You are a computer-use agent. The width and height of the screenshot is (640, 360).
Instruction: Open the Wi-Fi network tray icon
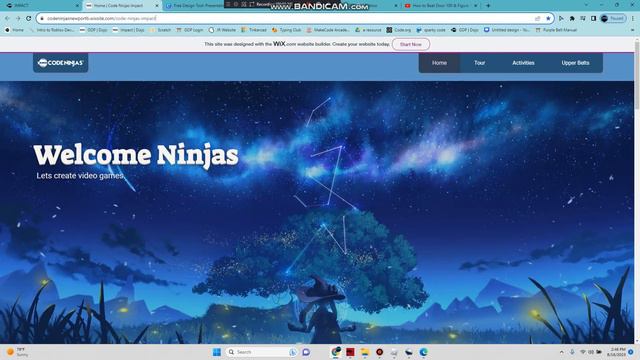[x=583, y=352]
